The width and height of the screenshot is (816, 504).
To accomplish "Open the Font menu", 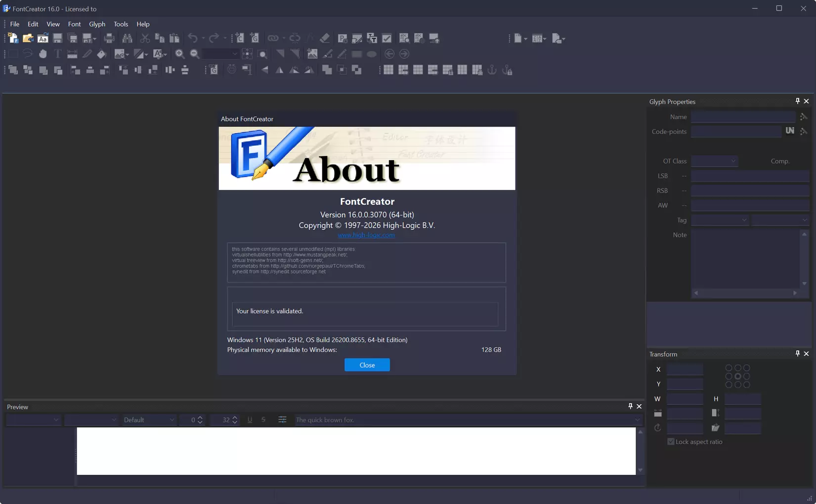I will pos(74,24).
